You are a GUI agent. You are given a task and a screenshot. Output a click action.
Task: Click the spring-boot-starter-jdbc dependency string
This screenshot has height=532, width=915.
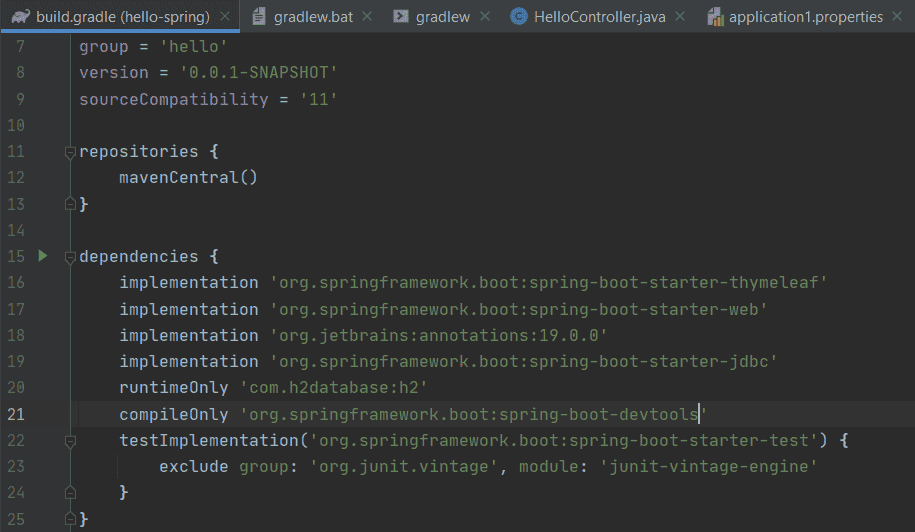coord(523,362)
